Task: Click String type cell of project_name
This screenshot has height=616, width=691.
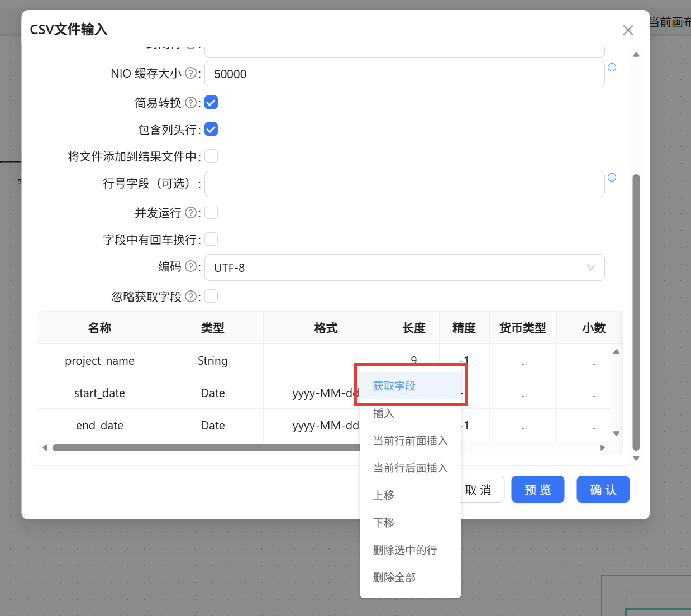Action: point(213,361)
